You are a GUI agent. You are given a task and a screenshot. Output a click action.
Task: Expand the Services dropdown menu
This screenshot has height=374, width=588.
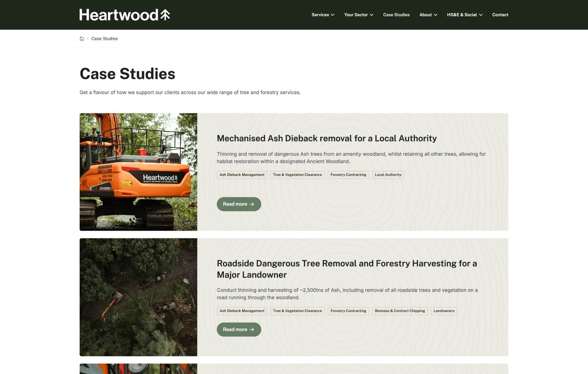pyautogui.click(x=323, y=15)
